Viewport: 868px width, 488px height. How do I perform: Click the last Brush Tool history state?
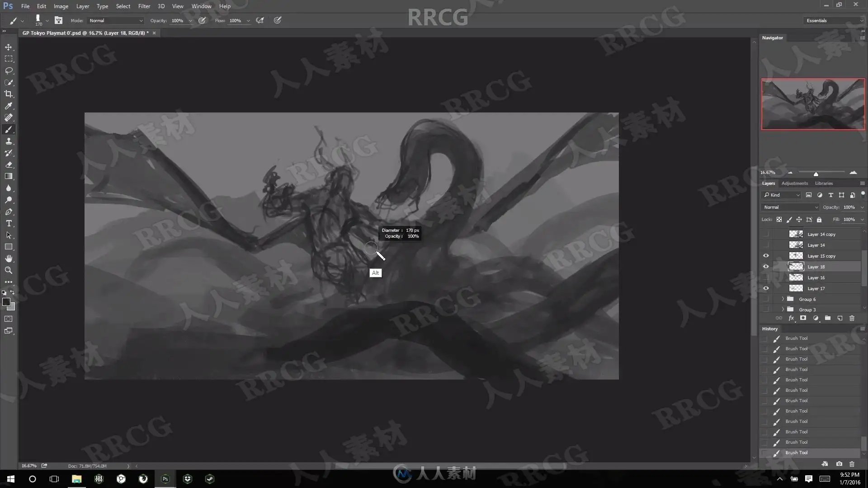pyautogui.click(x=810, y=453)
